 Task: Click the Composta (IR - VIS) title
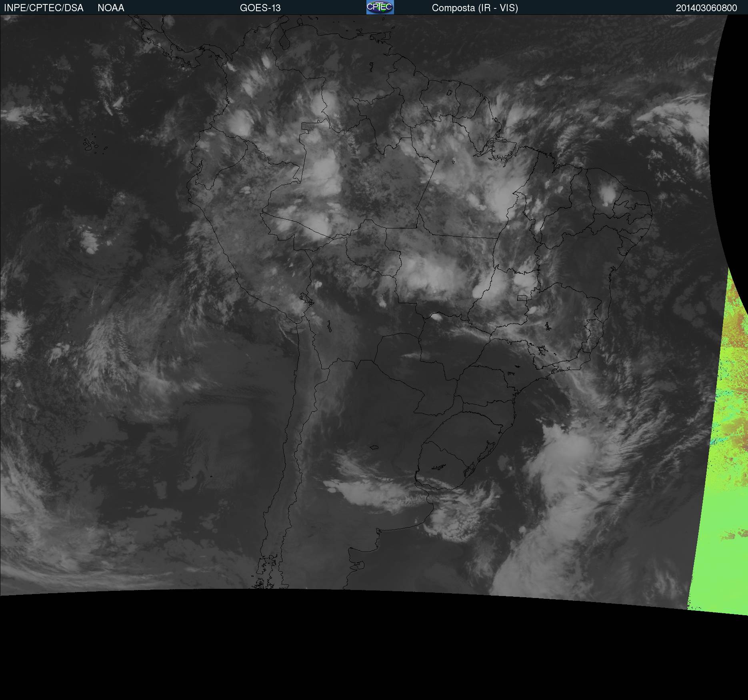475,8
